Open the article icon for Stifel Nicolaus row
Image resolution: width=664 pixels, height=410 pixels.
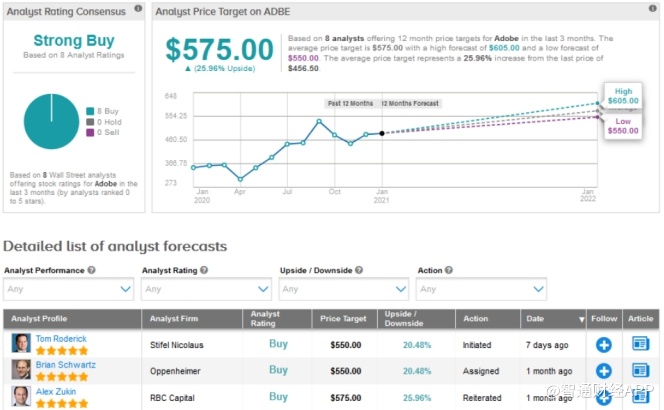coord(640,344)
